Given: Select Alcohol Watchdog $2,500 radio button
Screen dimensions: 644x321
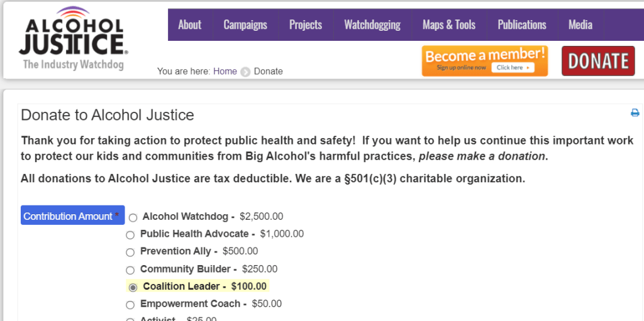Looking at the screenshot, I should coord(133,217).
